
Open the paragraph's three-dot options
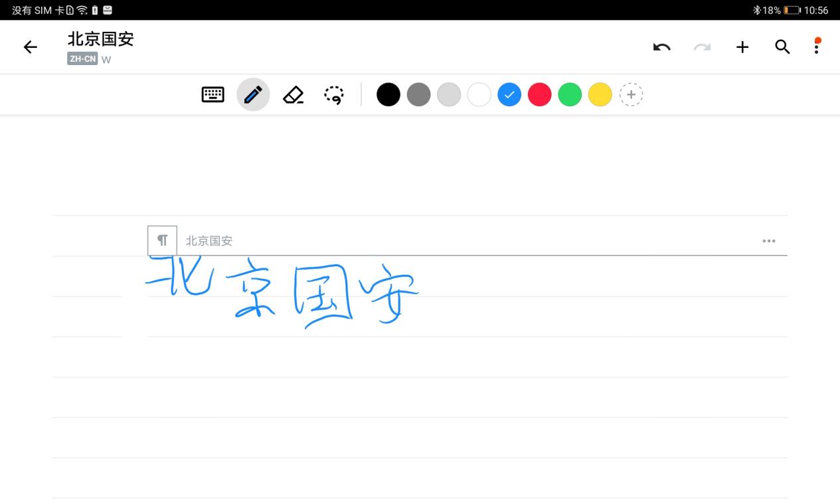(x=769, y=241)
